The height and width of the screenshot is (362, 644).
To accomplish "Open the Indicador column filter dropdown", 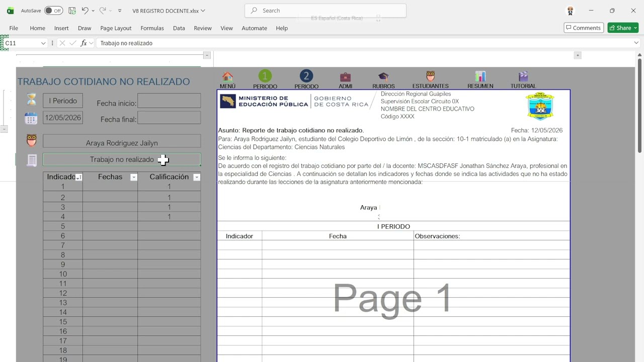I will (x=78, y=177).
